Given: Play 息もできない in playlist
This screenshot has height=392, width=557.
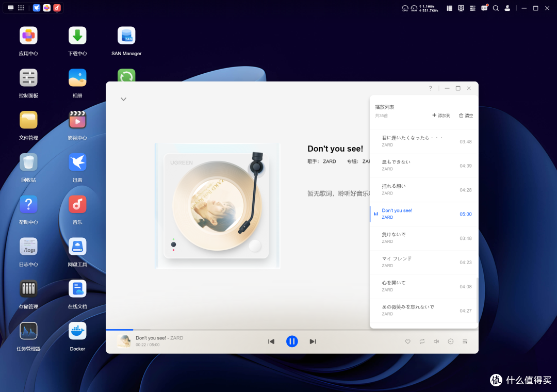Looking at the screenshot, I should tap(424, 166).
